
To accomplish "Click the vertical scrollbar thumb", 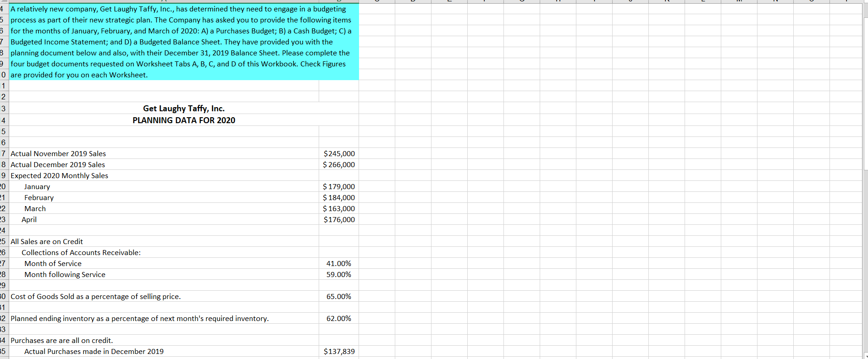I will [x=866, y=94].
